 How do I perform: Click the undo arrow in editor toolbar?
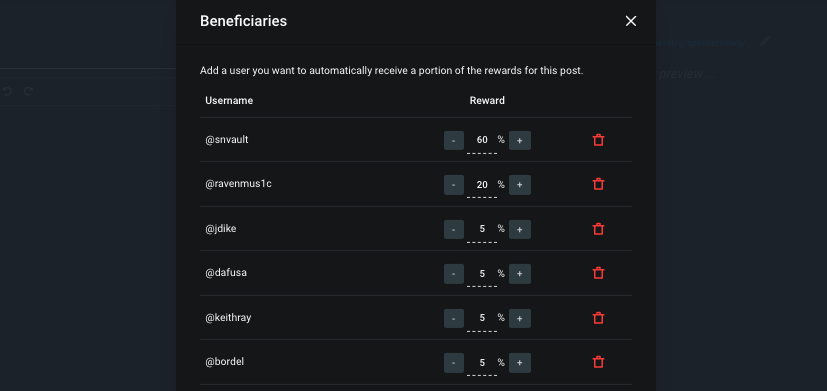coord(7,91)
